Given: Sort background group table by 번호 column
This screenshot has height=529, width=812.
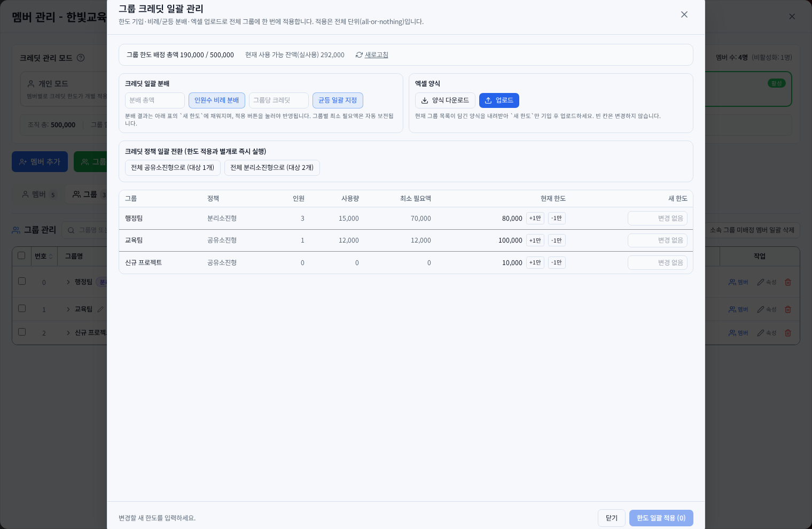Looking at the screenshot, I should (x=44, y=256).
